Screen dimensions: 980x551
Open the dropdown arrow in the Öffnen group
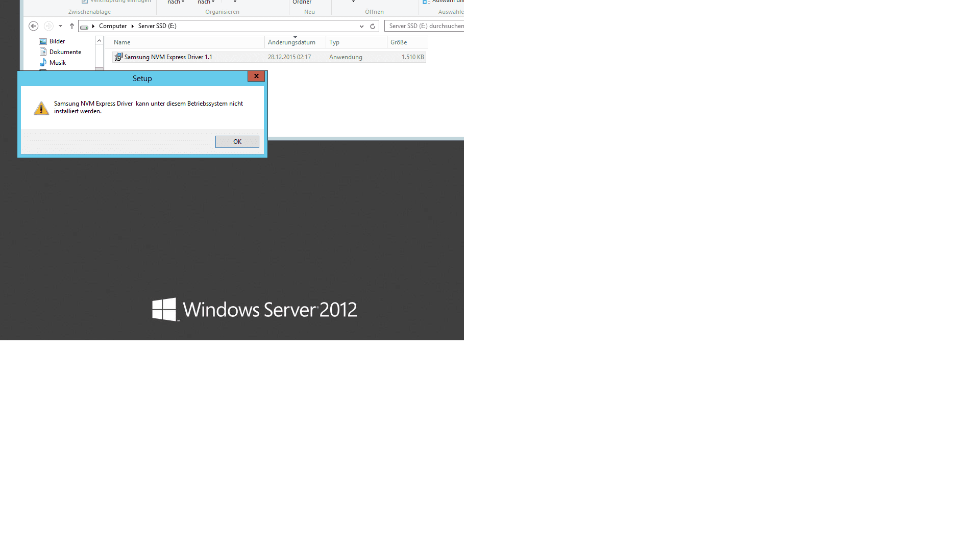coord(353,2)
